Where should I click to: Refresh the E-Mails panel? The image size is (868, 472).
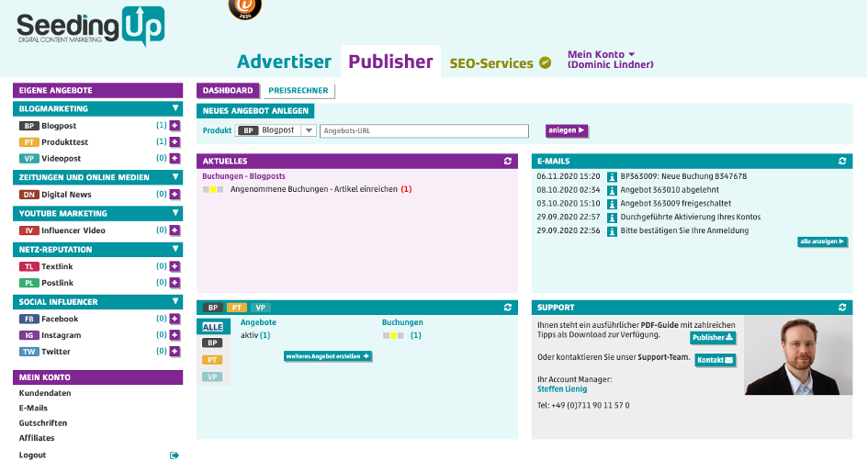pos(842,161)
